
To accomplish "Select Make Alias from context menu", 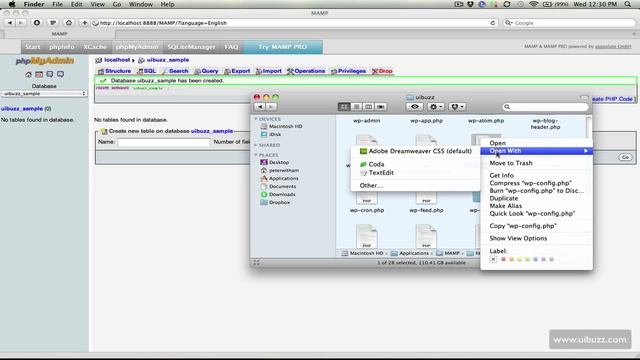I will pos(536,206).
